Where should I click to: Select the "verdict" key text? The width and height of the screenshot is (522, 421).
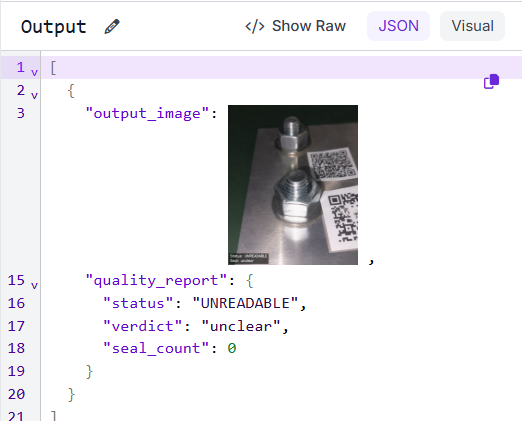pos(142,326)
